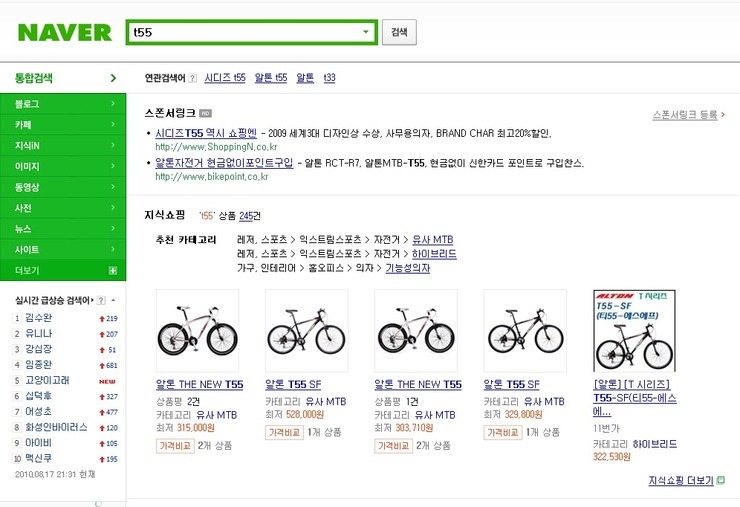Screen dimensions: 740x507
Task: Click into the search field containing t55
Action: coord(243,32)
